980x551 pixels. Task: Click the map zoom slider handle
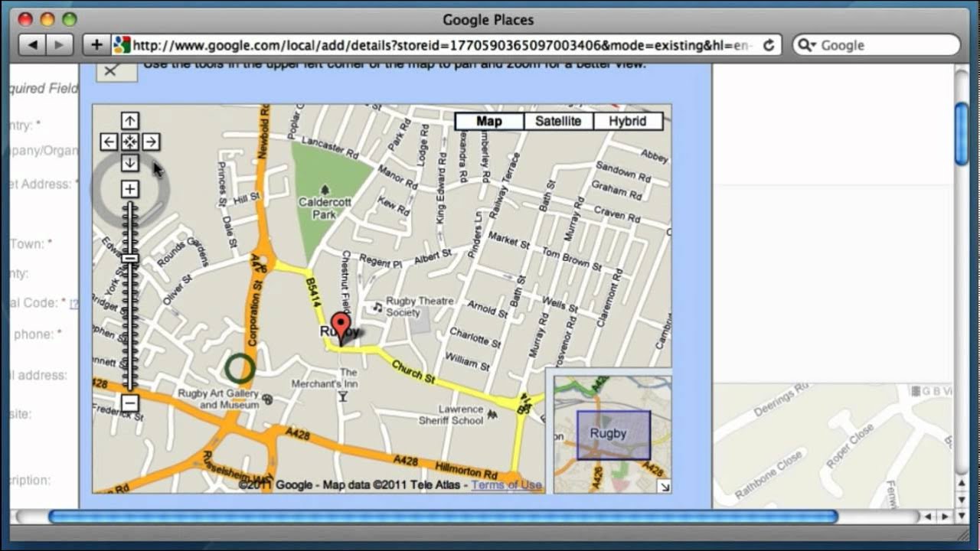pyautogui.click(x=129, y=259)
